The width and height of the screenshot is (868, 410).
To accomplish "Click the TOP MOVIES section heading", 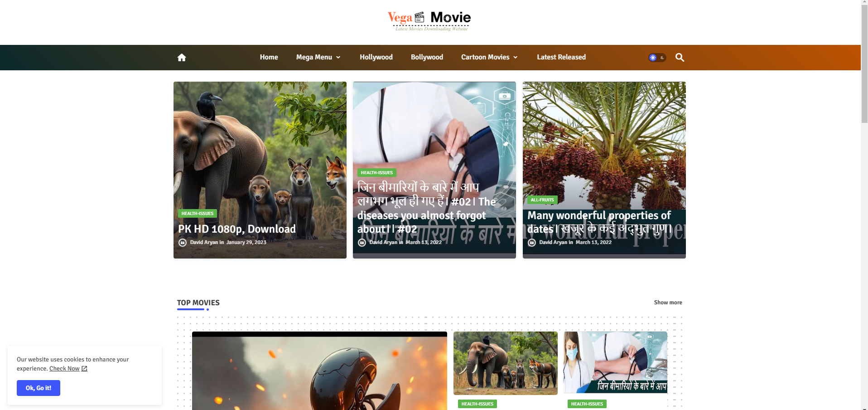I will click(198, 303).
